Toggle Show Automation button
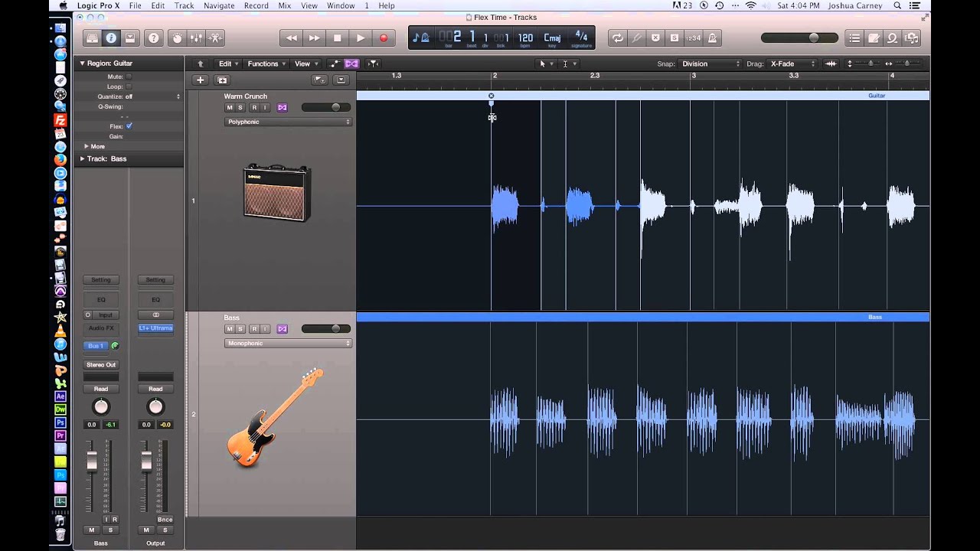Screen dimensions: 980x551 335,64
